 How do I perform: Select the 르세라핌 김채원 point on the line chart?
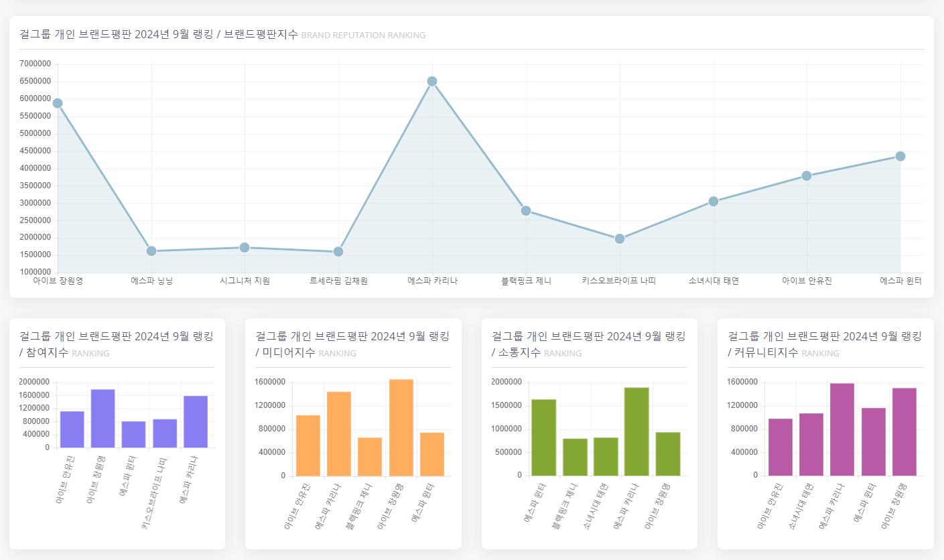[x=338, y=252]
